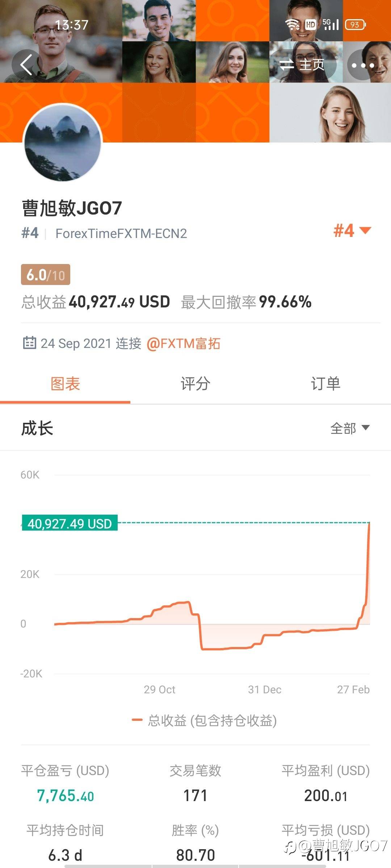Tap the back arrow icon

pyautogui.click(x=26, y=65)
